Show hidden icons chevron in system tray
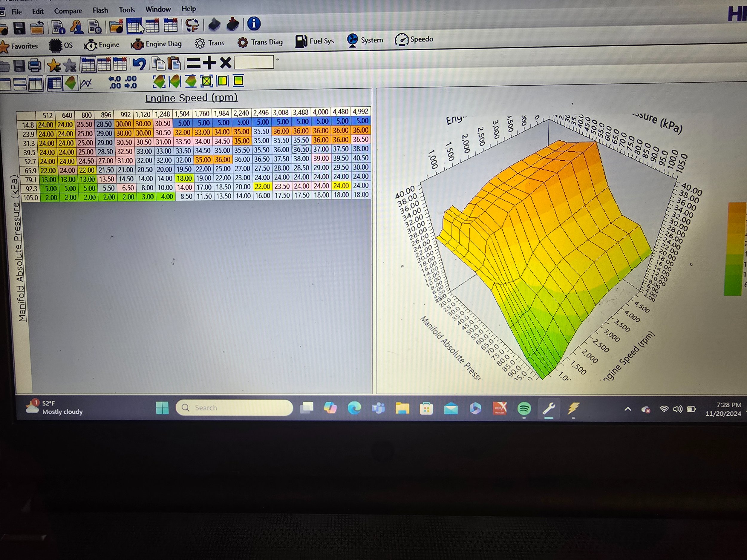The width and height of the screenshot is (747, 560). click(x=627, y=409)
